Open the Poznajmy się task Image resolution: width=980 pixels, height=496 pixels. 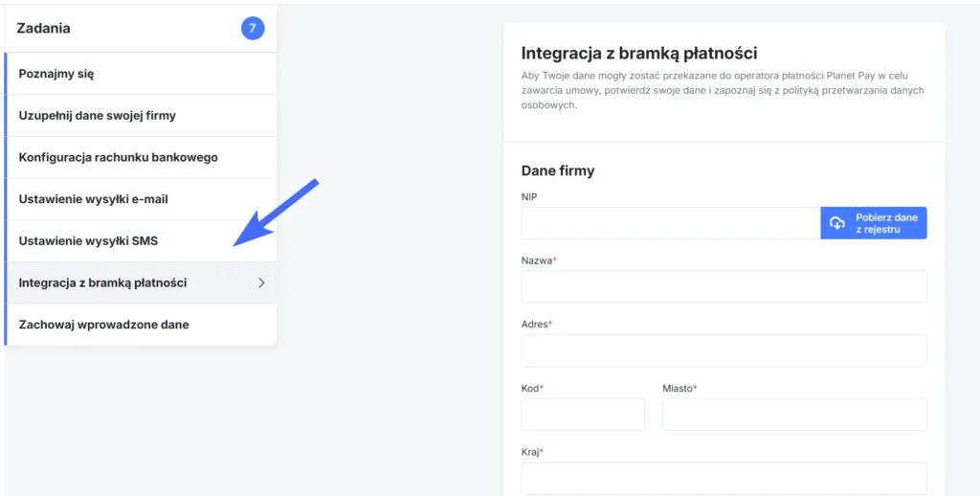[x=56, y=74]
